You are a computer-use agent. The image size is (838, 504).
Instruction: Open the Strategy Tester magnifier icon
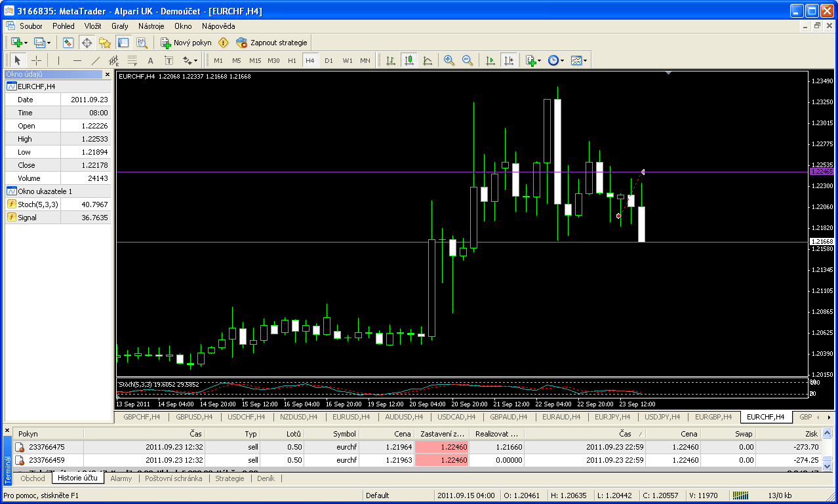coord(142,43)
